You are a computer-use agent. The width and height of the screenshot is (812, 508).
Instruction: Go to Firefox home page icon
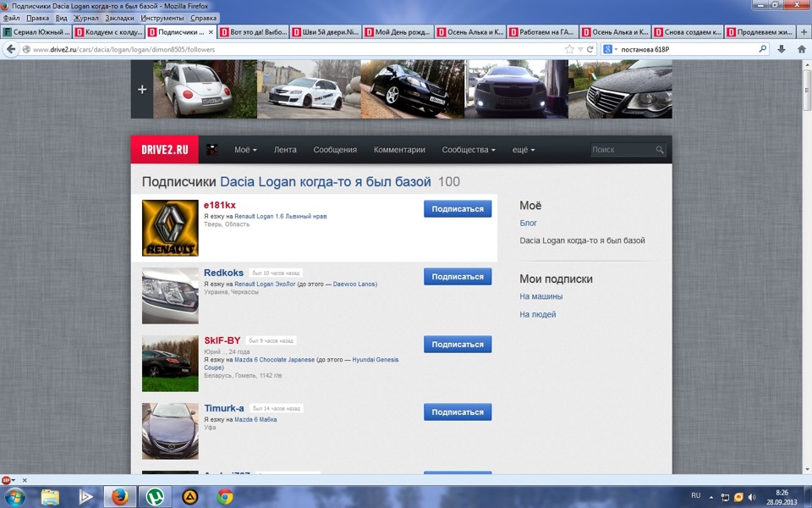(x=801, y=49)
